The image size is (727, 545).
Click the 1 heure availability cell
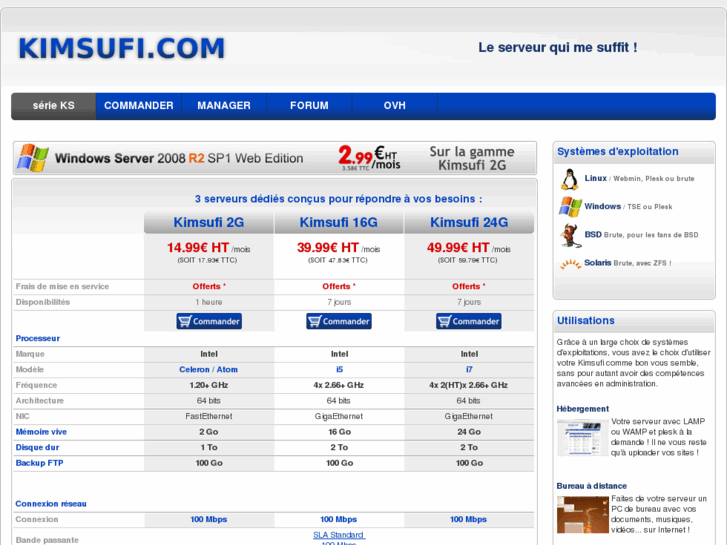pyautogui.click(x=209, y=302)
